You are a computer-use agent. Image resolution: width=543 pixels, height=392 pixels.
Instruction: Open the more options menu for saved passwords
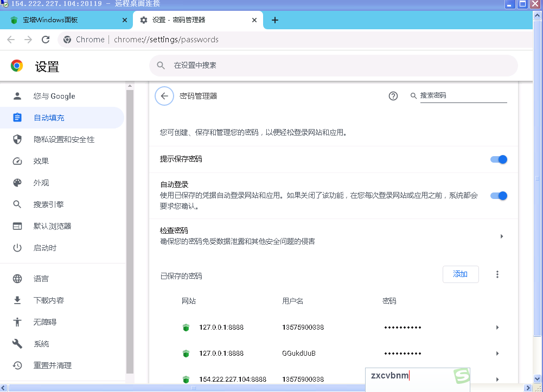click(x=497, y=274)
